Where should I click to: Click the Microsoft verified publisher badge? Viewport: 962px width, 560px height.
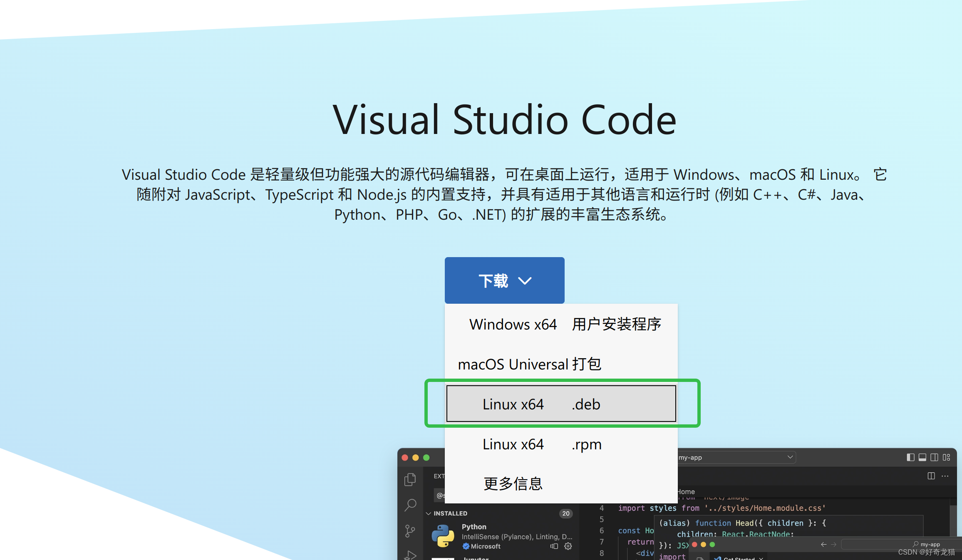tap(466, 546)
